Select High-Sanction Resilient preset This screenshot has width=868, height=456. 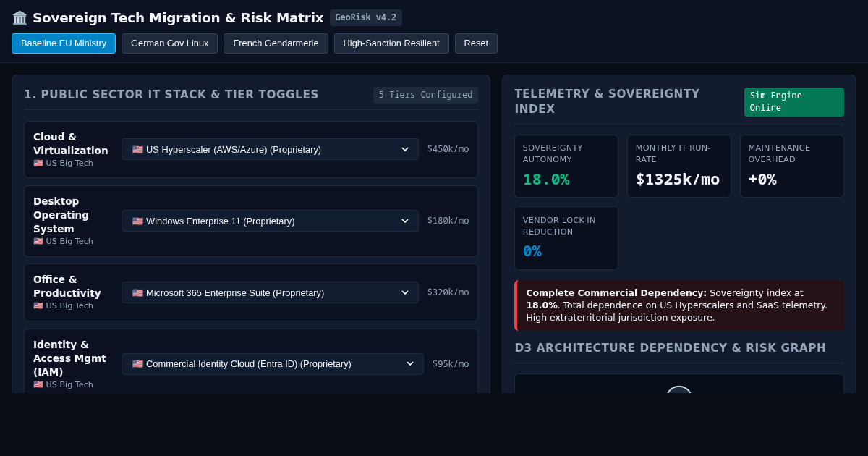coord(391,43)
